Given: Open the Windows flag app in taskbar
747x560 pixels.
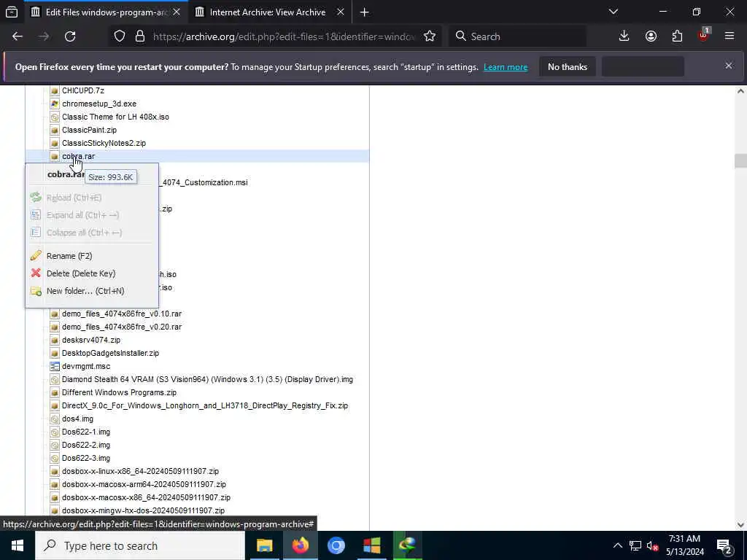Looking at the screenshot, I should coord(371,545).
